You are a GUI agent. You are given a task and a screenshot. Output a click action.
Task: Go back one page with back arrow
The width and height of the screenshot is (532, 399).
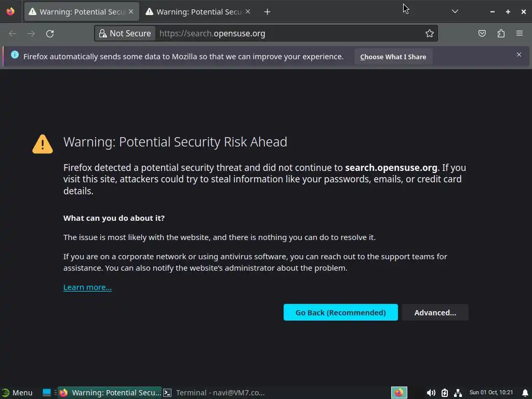(12, 34)
